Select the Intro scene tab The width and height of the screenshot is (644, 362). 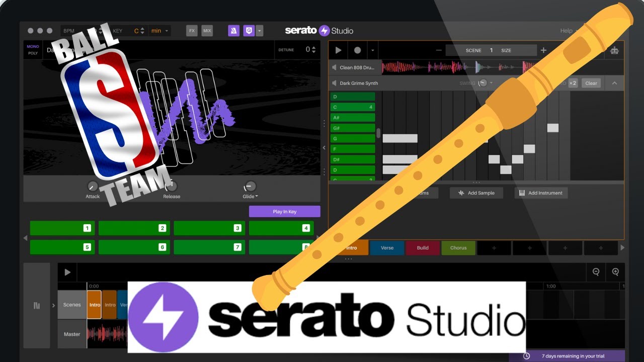352,248
